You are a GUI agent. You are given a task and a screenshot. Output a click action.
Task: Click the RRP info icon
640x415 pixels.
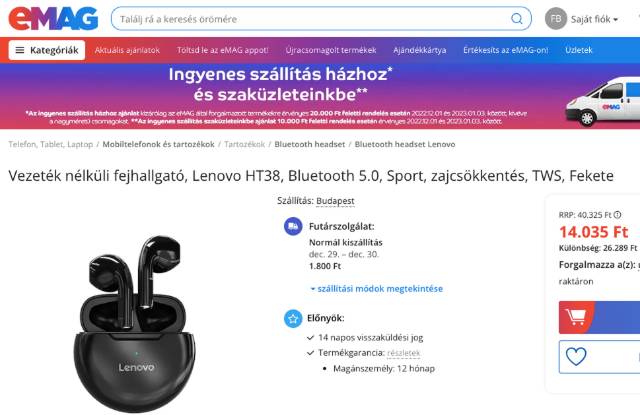[618, 215]
